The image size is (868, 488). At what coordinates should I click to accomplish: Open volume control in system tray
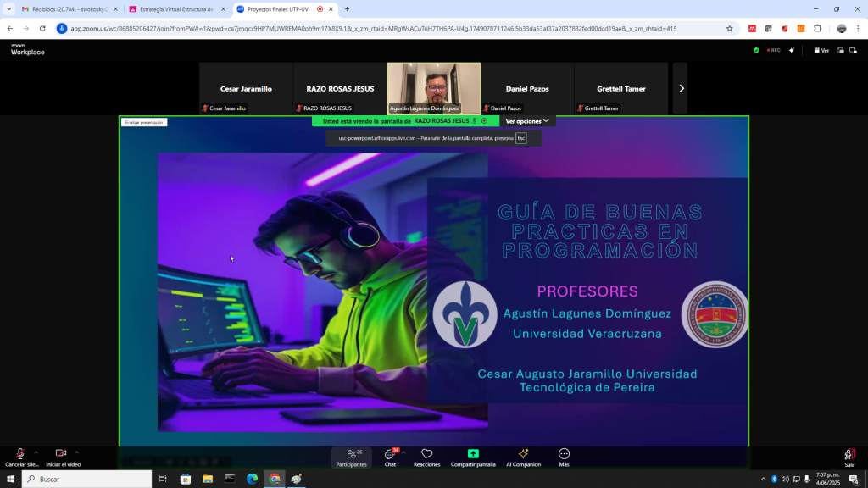point(785,480)
